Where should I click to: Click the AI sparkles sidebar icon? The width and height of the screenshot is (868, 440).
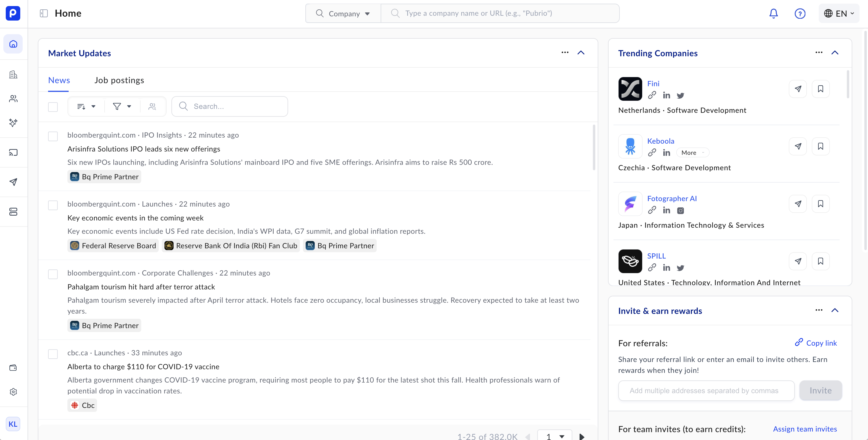click(x=14, y=123)
